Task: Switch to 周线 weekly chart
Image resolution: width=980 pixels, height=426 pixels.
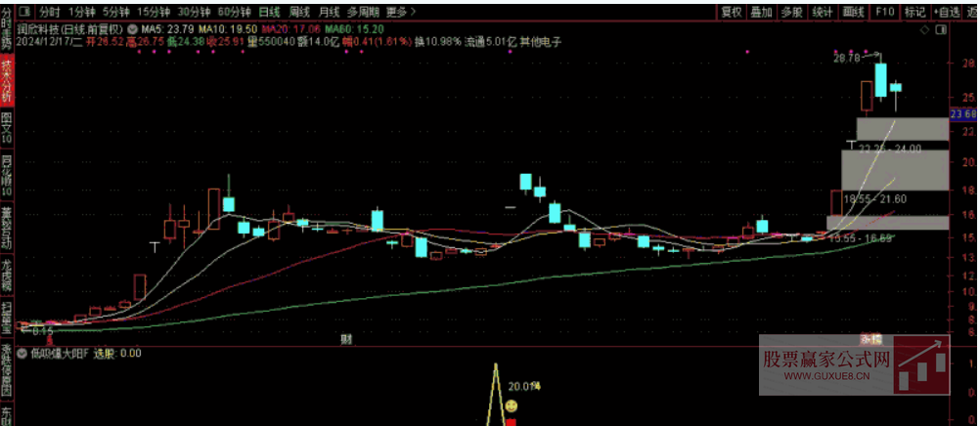Action: coord(298,12)
